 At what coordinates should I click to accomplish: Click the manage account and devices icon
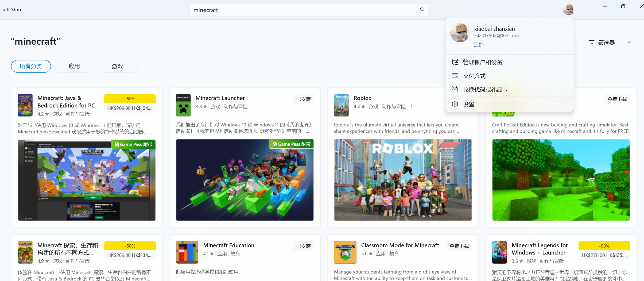(x=455, y=62)
